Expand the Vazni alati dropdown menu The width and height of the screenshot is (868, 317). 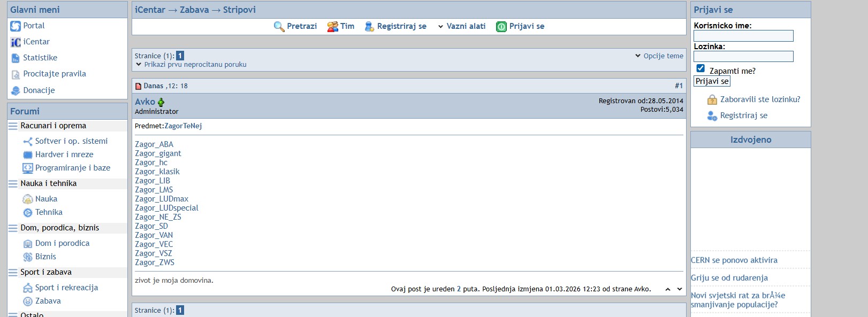[x=461, y=26]
